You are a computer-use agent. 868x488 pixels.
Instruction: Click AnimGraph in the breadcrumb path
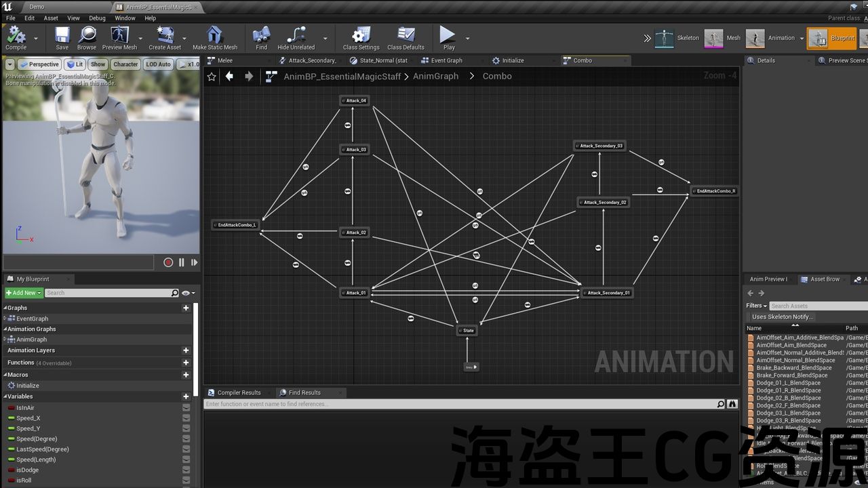click(435, 77)
